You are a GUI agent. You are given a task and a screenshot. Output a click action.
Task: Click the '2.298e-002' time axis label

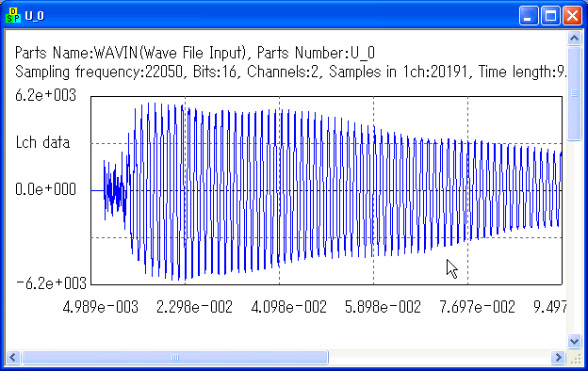[x=195, y=307]
